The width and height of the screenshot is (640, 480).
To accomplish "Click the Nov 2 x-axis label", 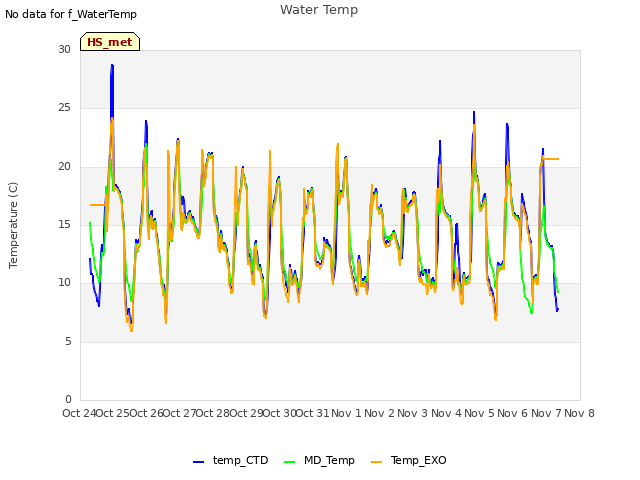I will 379,413.
